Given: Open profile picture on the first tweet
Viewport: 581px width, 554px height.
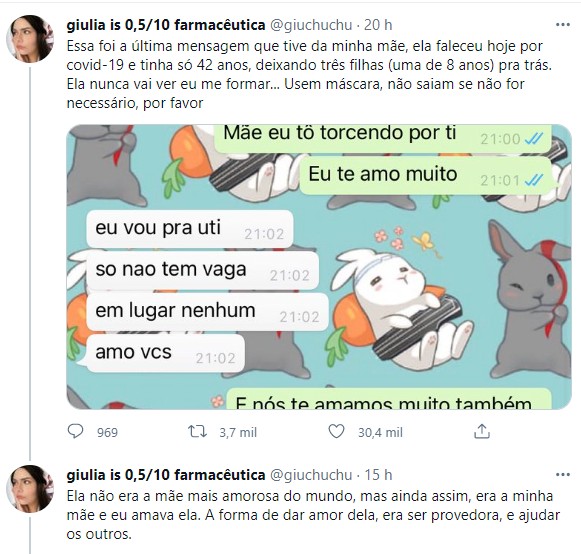Looking at the screenshot, I should (x=30, y=38).
